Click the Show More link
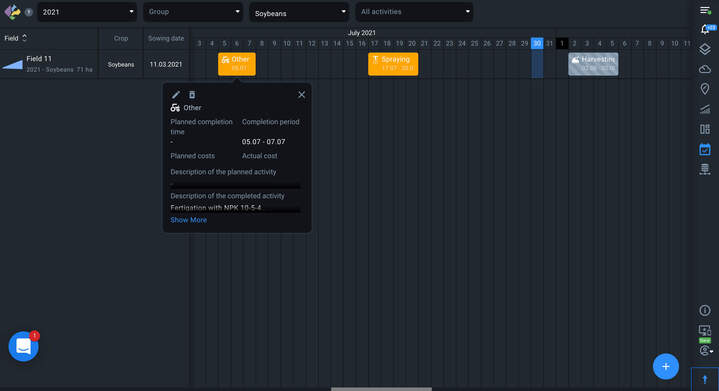This screenshot has height=391, width=719. coord(188,220)
